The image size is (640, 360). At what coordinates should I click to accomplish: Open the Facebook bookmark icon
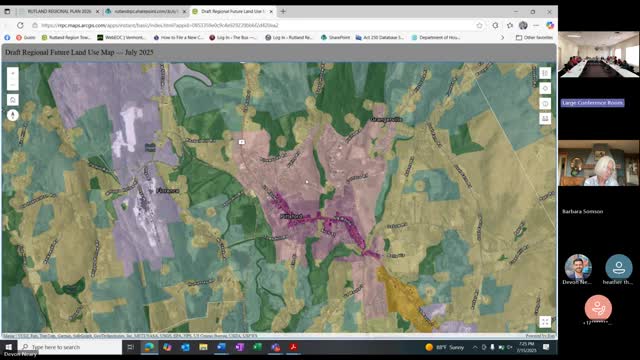[7, 38]
